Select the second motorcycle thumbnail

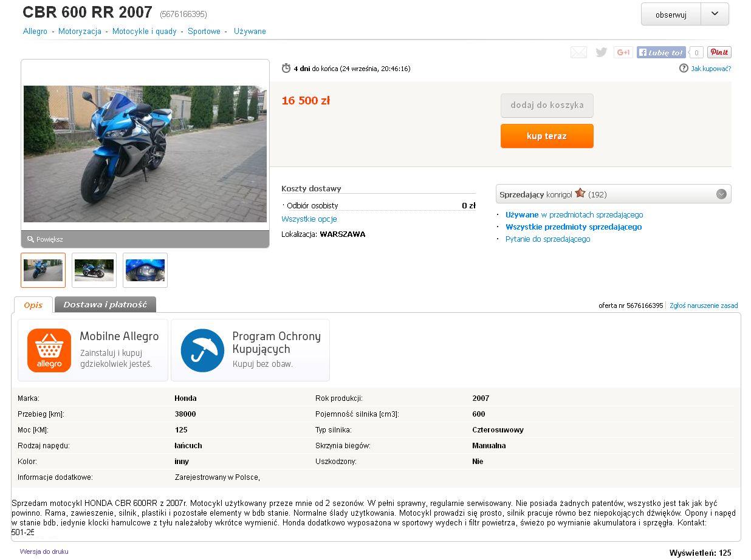coord(94,270)
